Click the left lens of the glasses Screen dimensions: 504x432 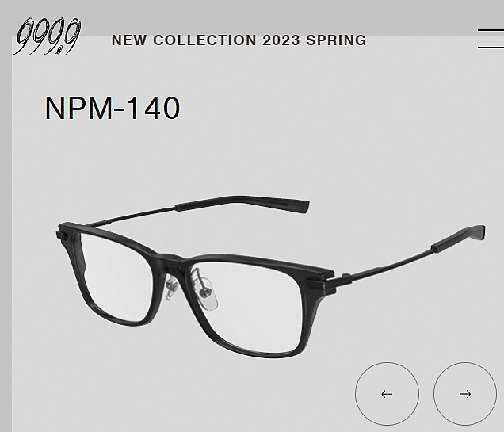pos(116,278)
